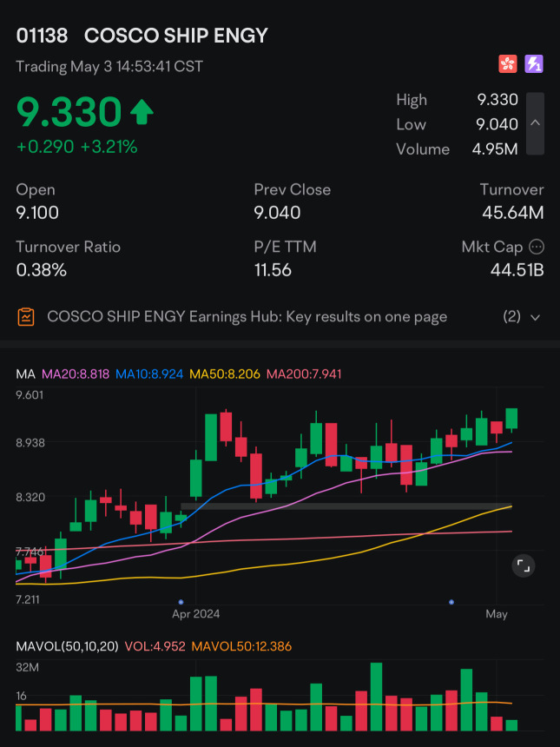Tap the MA20:8.818 indicator value
This screenshot has height=747, width=560.
[x=76, y=374]
